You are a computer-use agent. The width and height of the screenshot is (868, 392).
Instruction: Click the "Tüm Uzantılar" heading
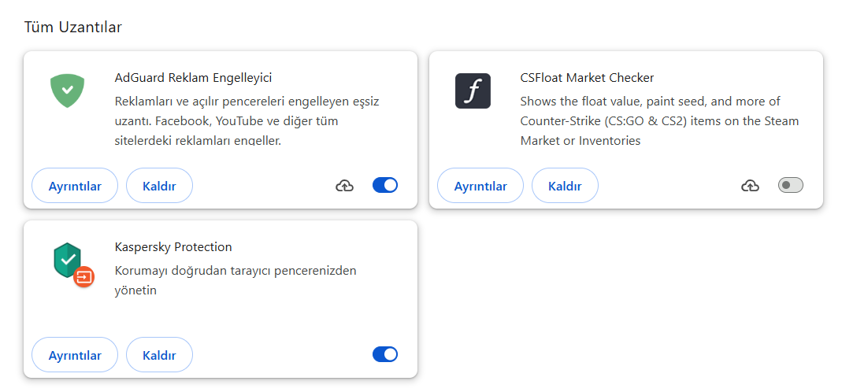coord(73,28)
